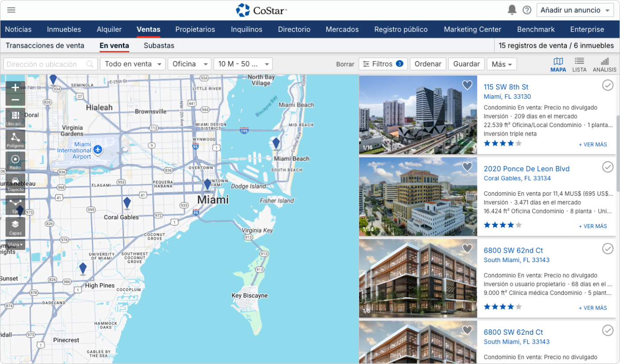Switch to Lista view
The height and width of the screenshot is (364, 620).
click(x=579, y=64)
